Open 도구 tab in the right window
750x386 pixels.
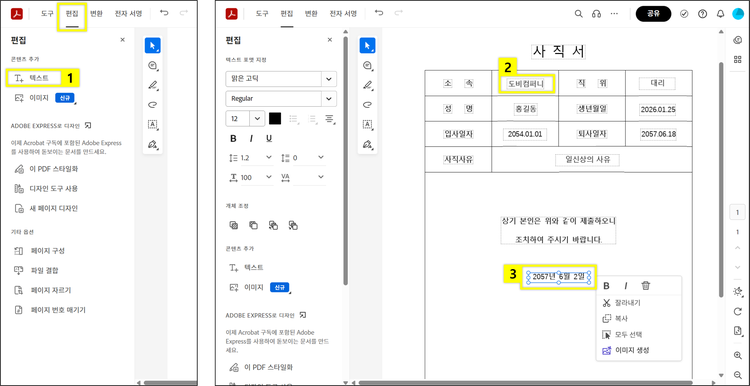pyautogui.click(x=262, y=14)
